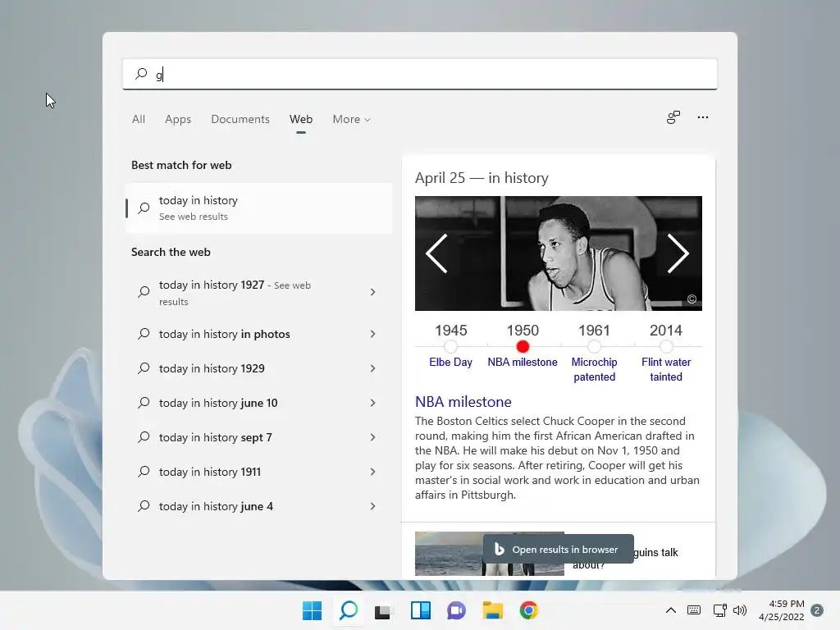Open the notification count badge
Viewport: 840px width, 630px height.
(817, 610)
